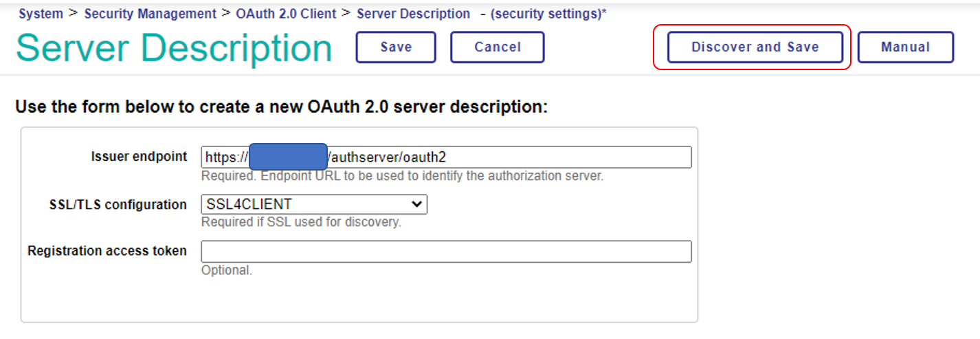Click into the Registration access token field
The width and height of the screenshot is (980, 339).
[445, 251]
